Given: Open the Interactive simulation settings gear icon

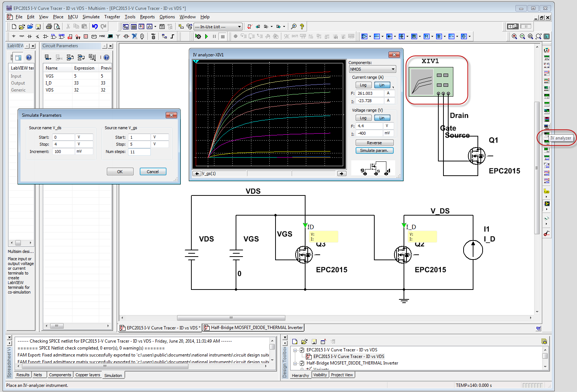Looking at the screenshot, I should click(x=198, y=37).
